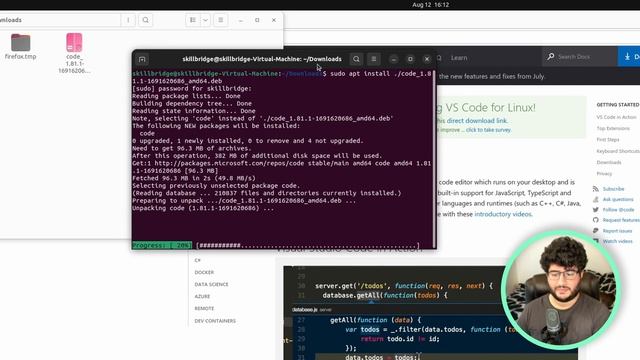Image resolution: width=640 pixels, height=360 pixels.
Task: Close the terminal window
Action: (x=427, y=59)
